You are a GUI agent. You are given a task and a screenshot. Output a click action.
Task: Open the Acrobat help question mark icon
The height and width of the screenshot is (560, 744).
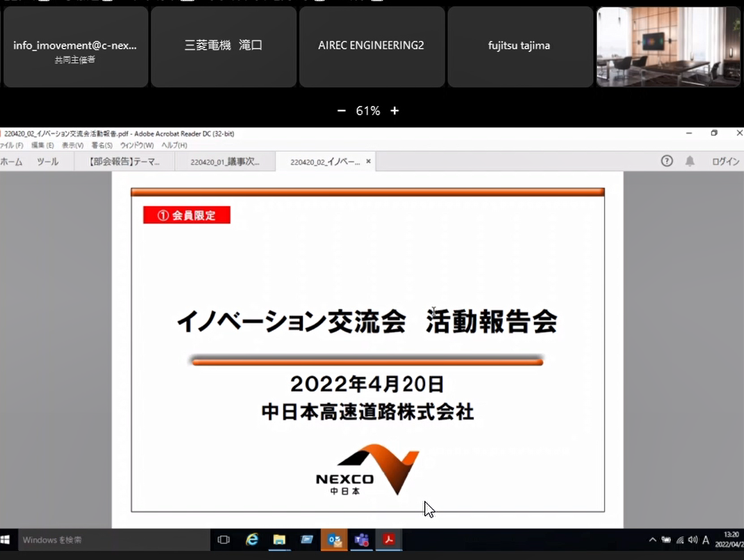tap(667, 161)
